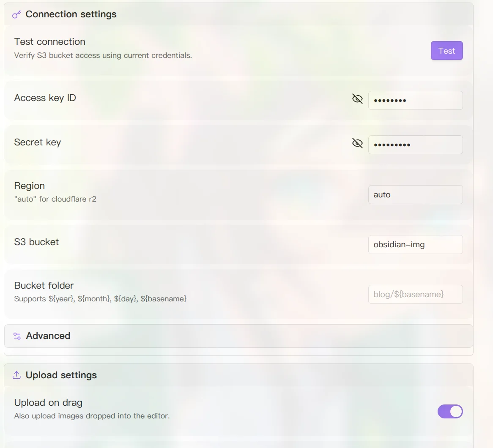The image size is (493, 448).
Task: Expand the Advanced section
Action: [x=238, y=336]
